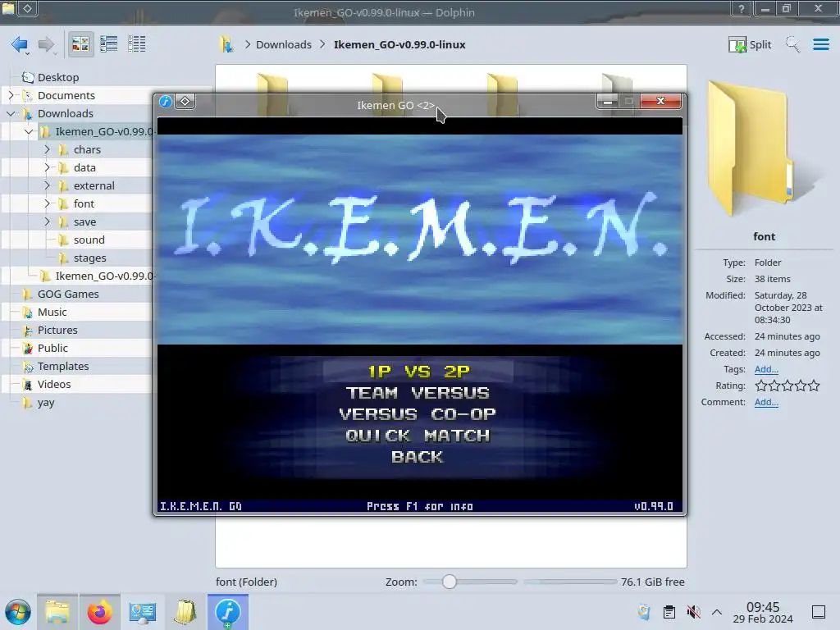Open the file manager taskbar icon
Viewport: 840px width, 630px height.
(57, 612)
